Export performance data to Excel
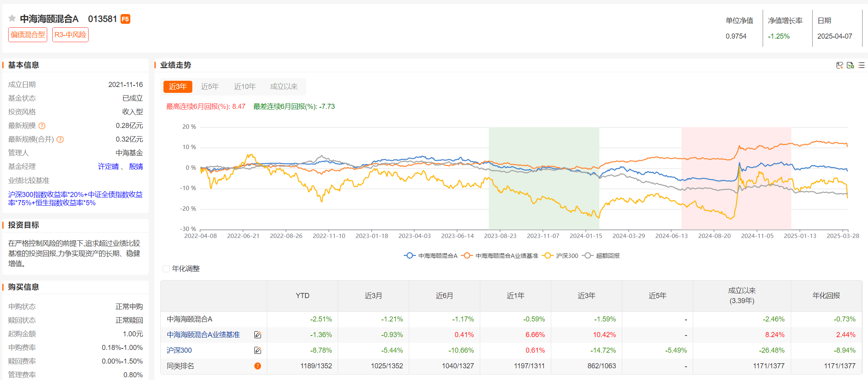The image size is (868, 380). [850, 65]
